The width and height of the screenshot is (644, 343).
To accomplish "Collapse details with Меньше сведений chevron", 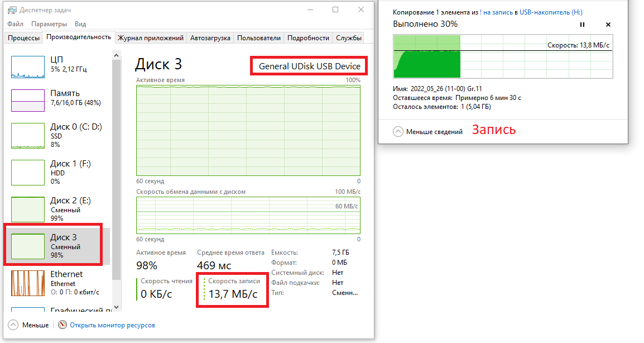I will coord(398,132).
